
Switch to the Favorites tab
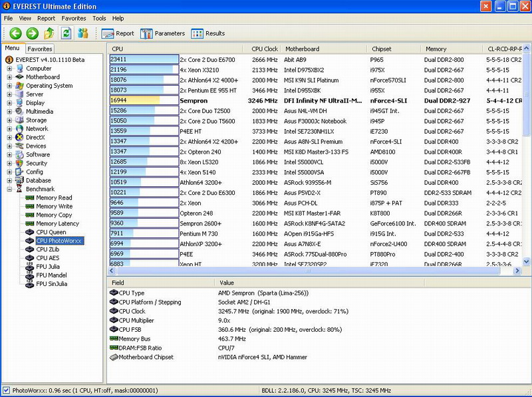40,49
